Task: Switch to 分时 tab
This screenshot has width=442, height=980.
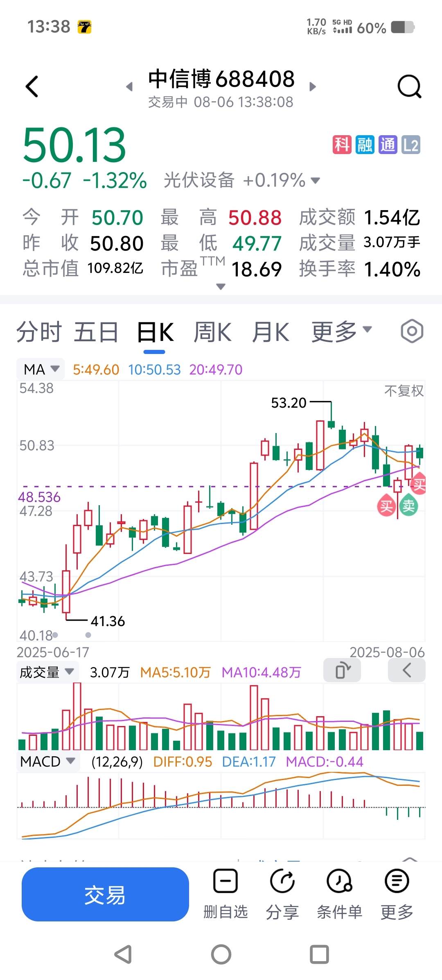Action: coord(39,331)
